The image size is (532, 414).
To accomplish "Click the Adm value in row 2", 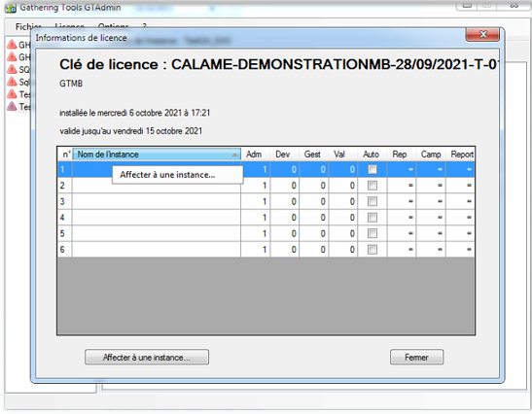I will click(256, 186).
